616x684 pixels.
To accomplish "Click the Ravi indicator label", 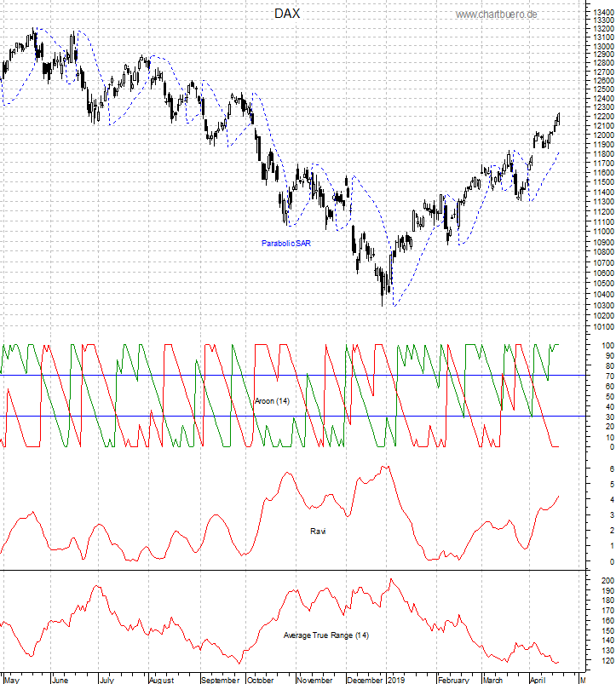I will pos(318,531).
